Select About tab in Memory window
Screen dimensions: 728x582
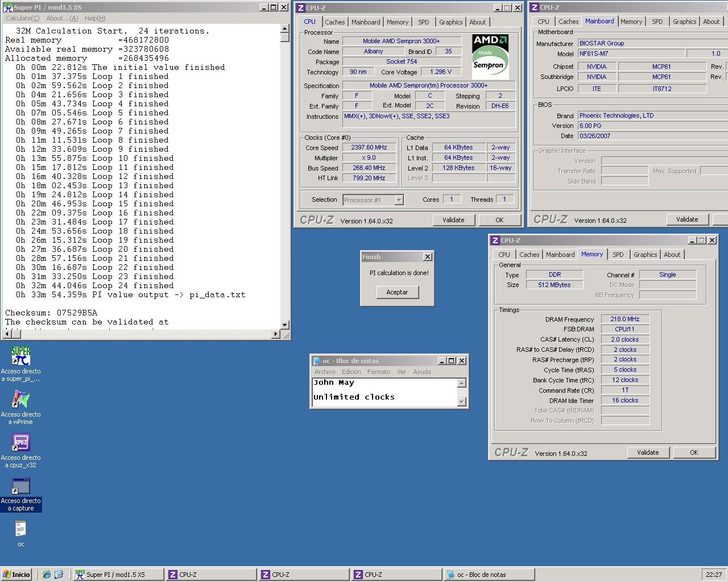coord(672,255)
